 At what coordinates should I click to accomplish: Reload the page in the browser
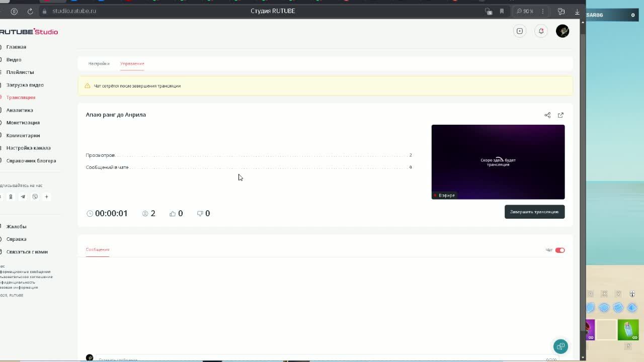(30, 11)
